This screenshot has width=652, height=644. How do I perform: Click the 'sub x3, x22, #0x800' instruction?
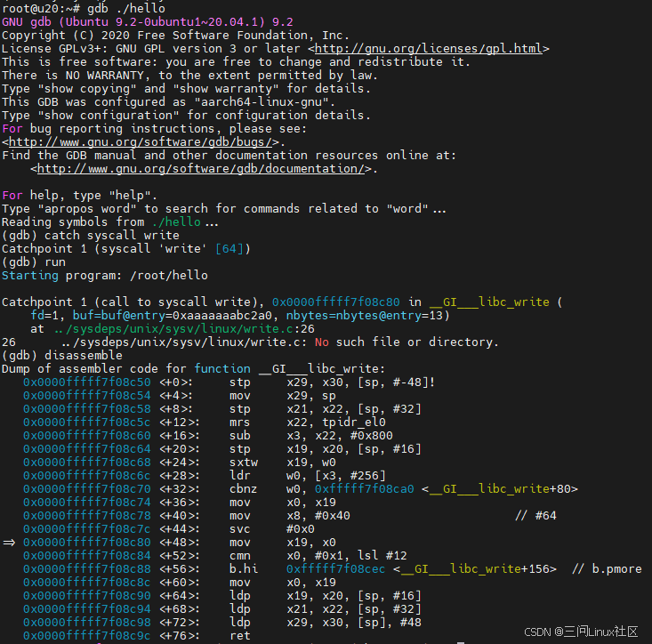pyautogui.click(x=311, y=435)
